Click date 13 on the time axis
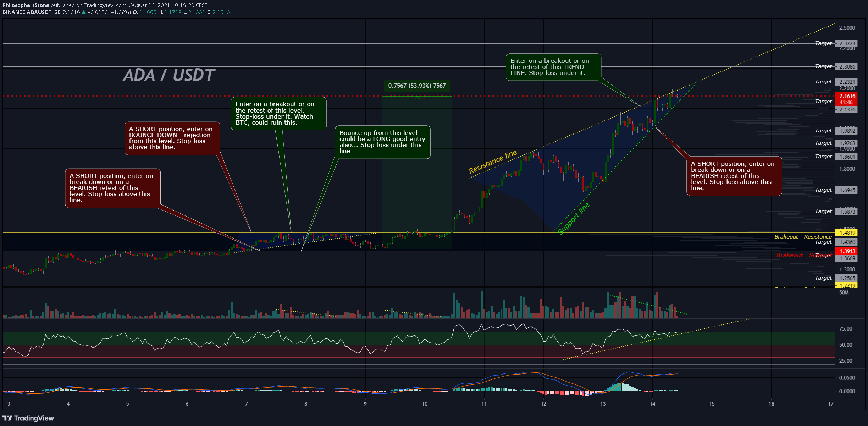Viewport: 868px width, 426px height. 603,404
